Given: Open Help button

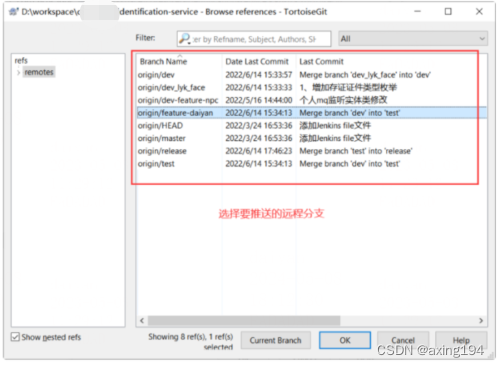Looking at the screenshot, I should [461, 340].
